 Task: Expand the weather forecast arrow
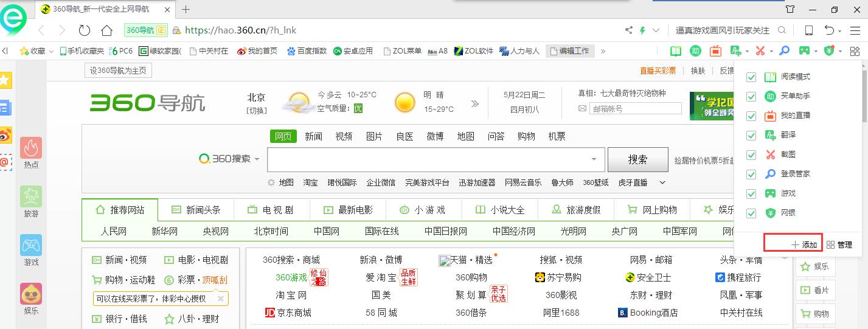pos(474,103)
